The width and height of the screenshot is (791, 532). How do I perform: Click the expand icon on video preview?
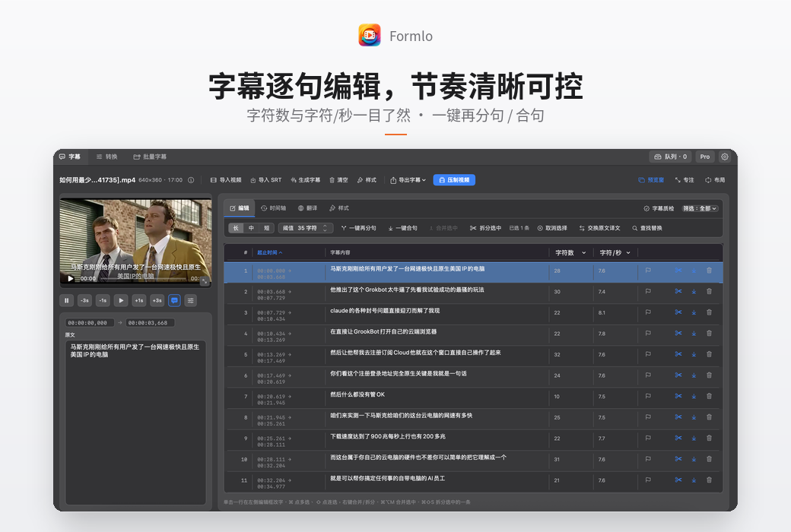click(205, 281)
